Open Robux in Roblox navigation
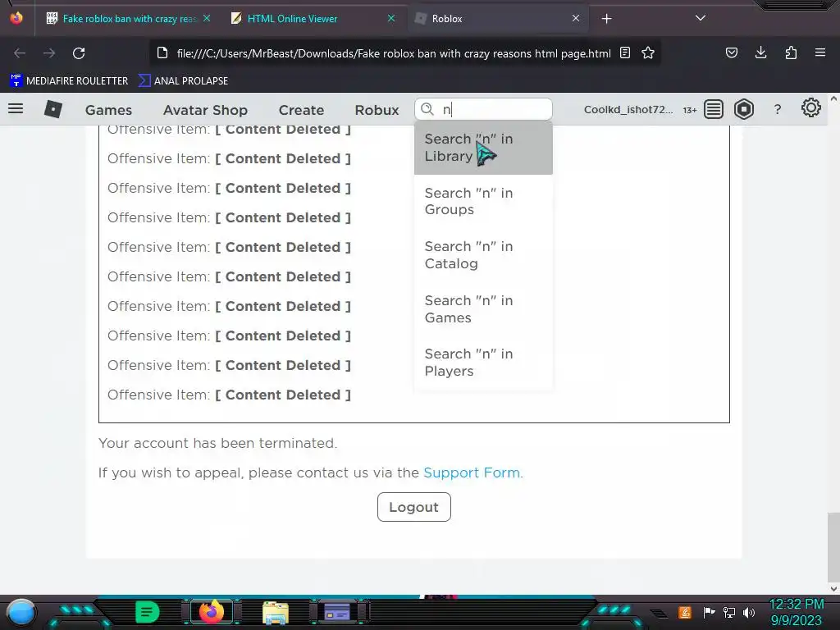This screenshot has height=630, width=840. pyautogui.click(x=377, y=110)
